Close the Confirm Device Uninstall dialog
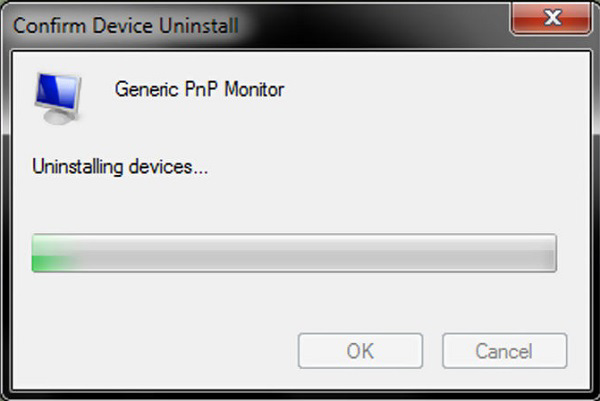The width and height of the screenshot is (600, 401). pyautogui.click(x=548, y=20)
